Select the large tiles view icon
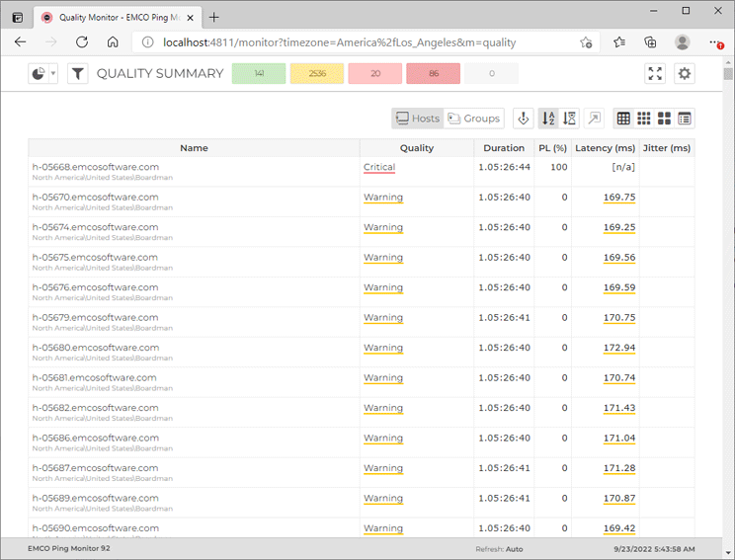 point(664,119)
